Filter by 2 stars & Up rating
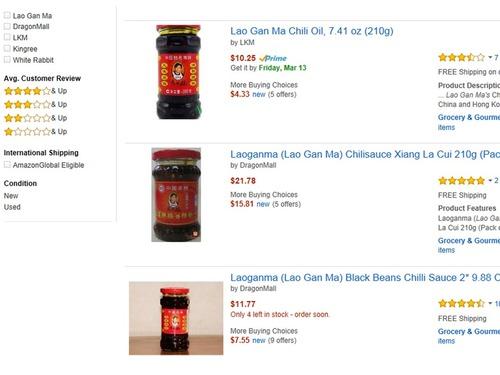Screen dimensions: 500x375 coord(35,118)
